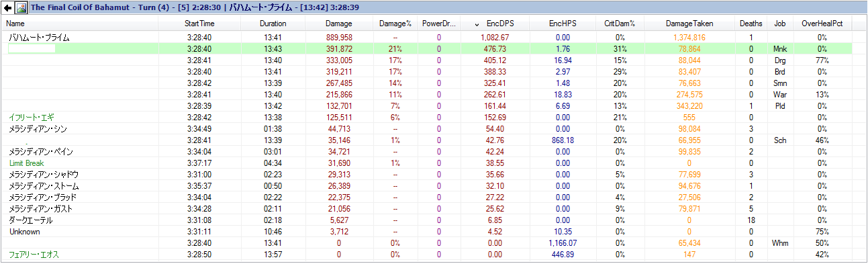The image size is (868, 266).
Task: Click the damage value 215,866
Action: (338, 95)
